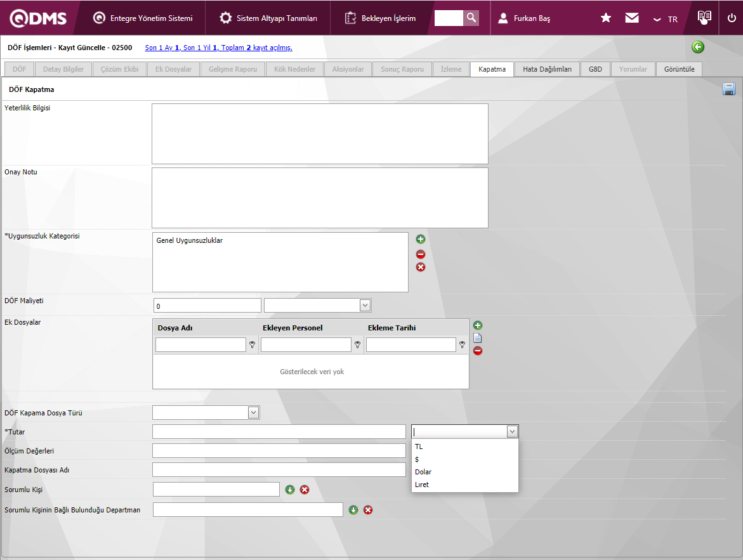The width and height of the screenshot is (743, 560).
Task: Open TR language selector
Action: tap(666, 20)
